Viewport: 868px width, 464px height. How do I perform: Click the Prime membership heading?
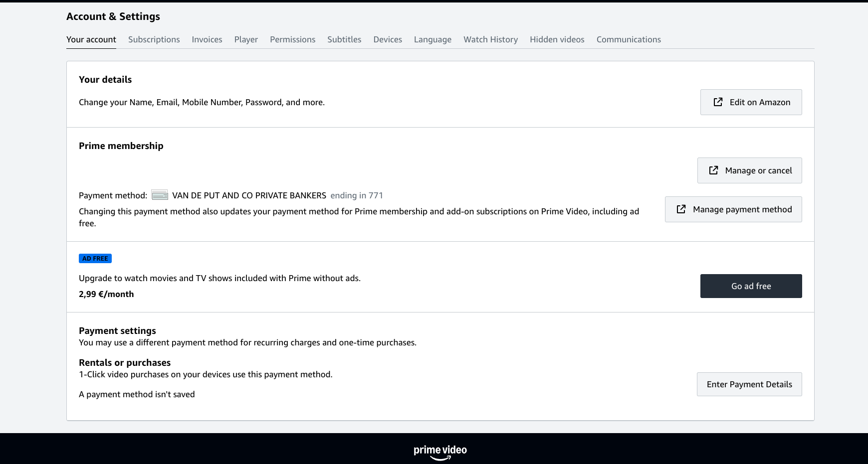point(121,146)
